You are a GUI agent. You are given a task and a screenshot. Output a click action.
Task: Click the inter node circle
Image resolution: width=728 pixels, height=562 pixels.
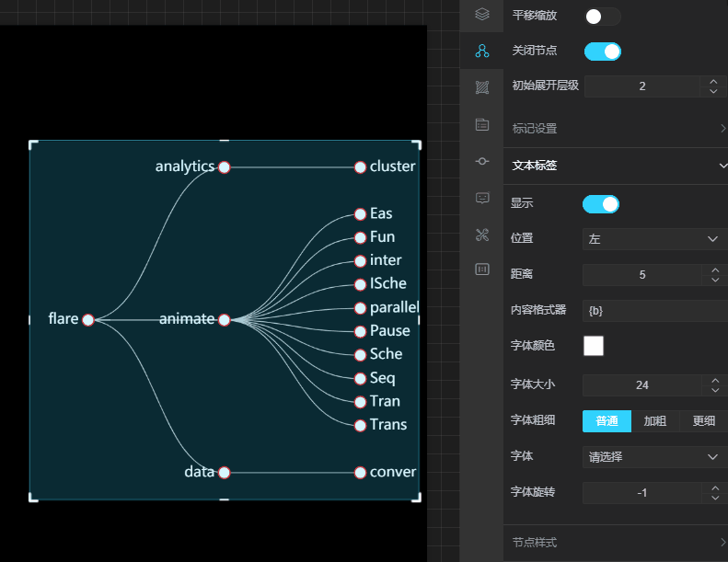pos(360,261)
